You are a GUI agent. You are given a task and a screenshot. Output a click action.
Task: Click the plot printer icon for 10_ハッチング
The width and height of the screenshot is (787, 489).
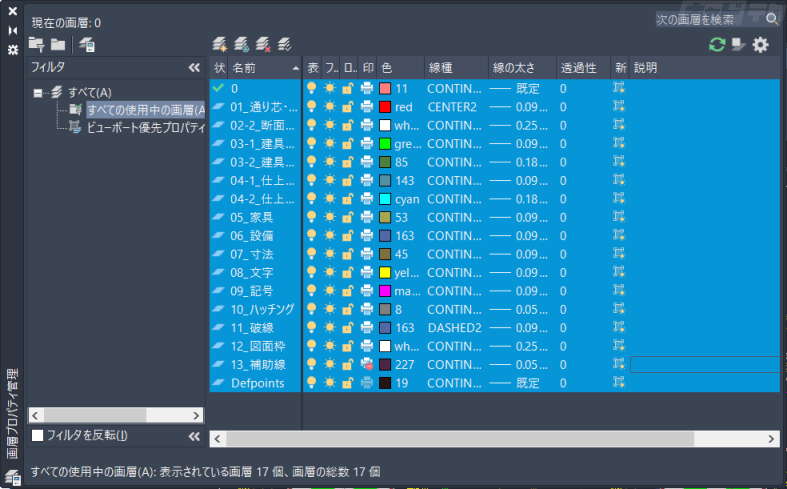coord(367,309)
